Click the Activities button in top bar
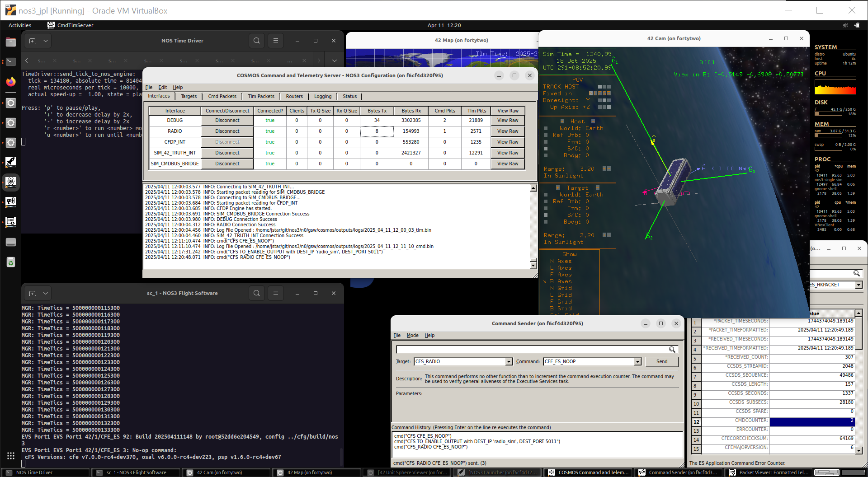This screenshot has width=868, height=477. click(20, 25)
